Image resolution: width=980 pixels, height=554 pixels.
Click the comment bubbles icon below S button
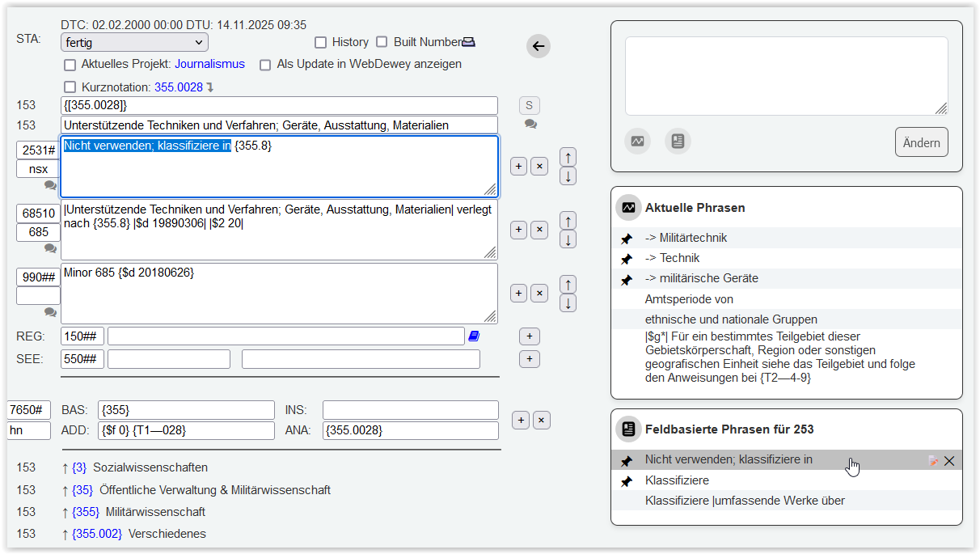(530, 125)
